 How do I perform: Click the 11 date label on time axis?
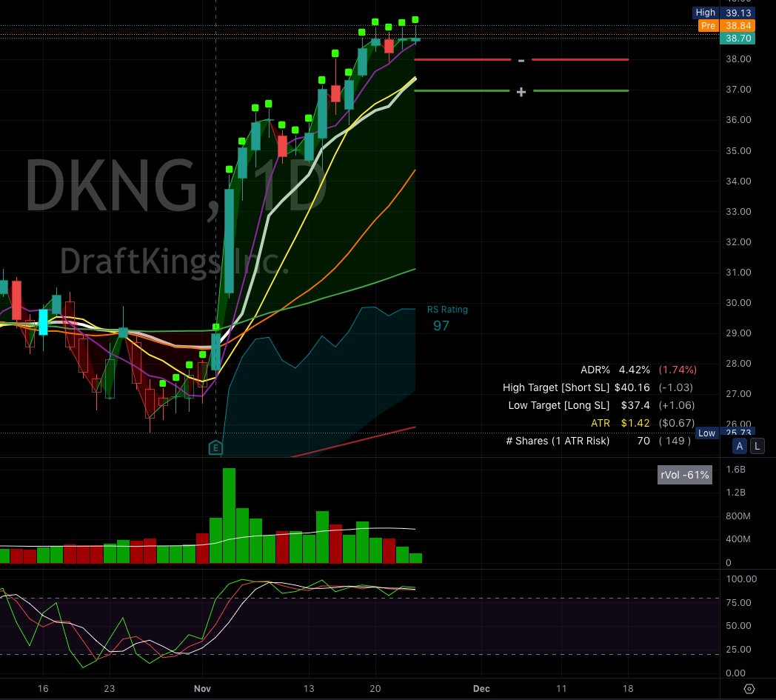point(561,689)
